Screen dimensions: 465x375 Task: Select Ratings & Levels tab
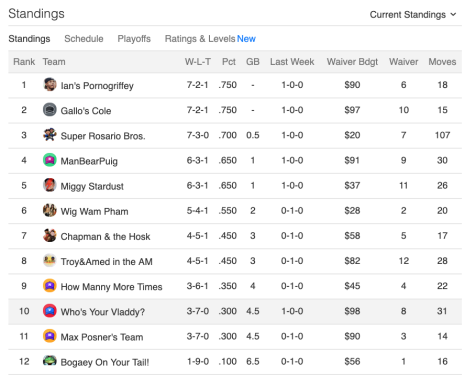tap(210, 39)
